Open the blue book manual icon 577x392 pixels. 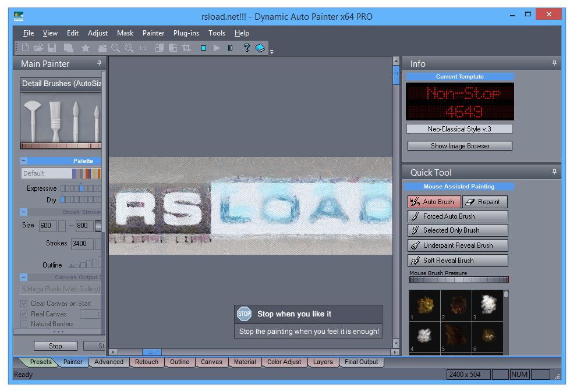pos(260,48)
